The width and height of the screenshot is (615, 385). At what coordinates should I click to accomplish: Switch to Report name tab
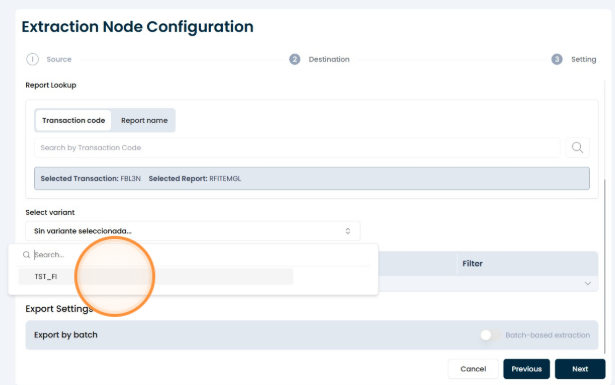tap(144, 120)
